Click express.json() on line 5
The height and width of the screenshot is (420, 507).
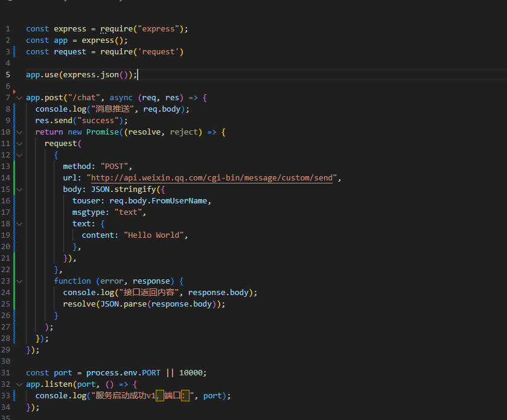point(95,75)
